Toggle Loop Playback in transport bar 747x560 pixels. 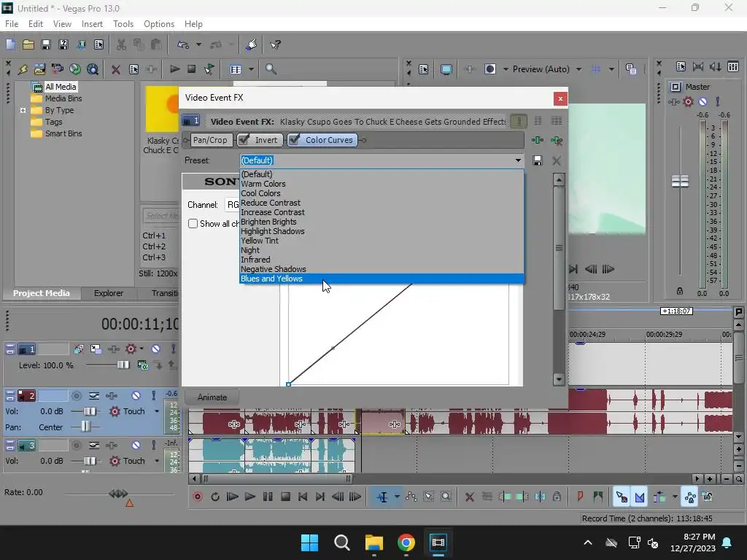pos(215,497)
